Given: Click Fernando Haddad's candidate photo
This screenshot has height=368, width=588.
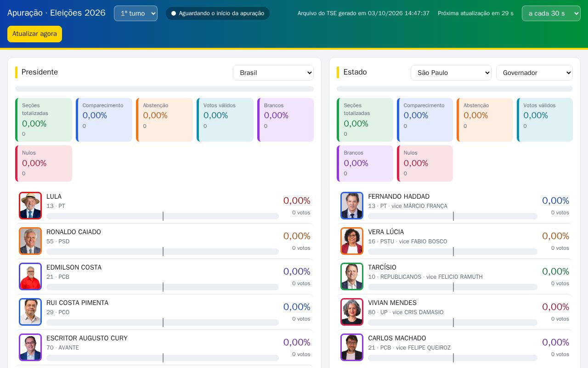Looking at the screenshot, I should point(352,206).
